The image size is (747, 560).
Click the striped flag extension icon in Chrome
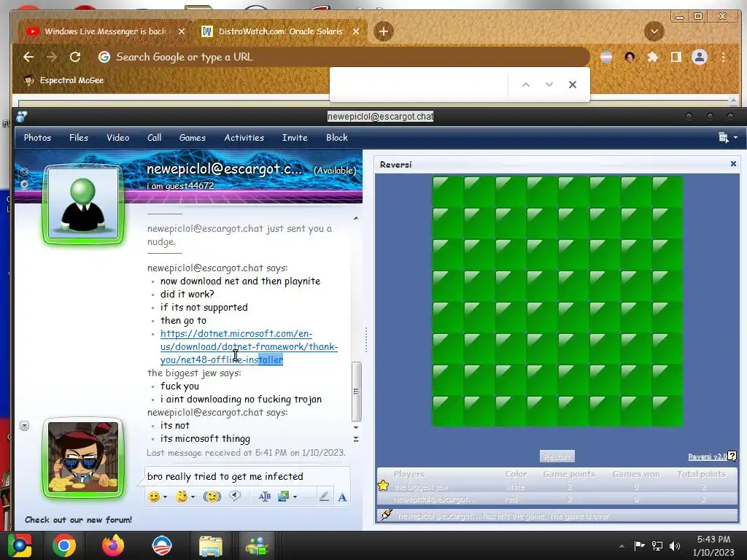(606, 57)
